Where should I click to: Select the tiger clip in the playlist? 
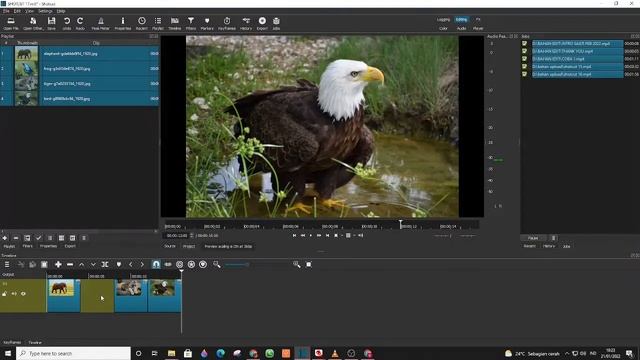click(x=80, y=84)
